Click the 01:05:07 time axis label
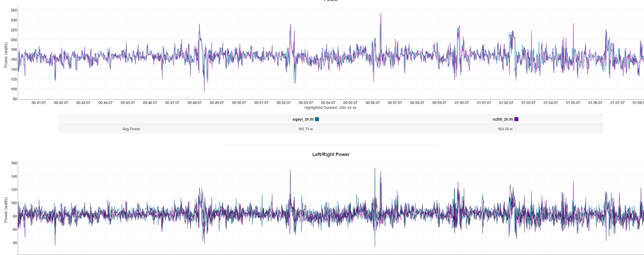644x255 pixels. click(x=573, y=103)
